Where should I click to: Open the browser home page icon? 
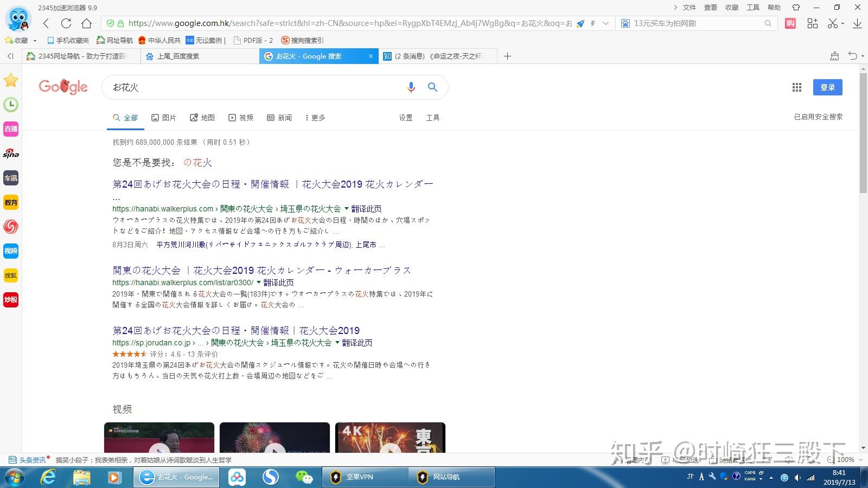coord(86,23)
